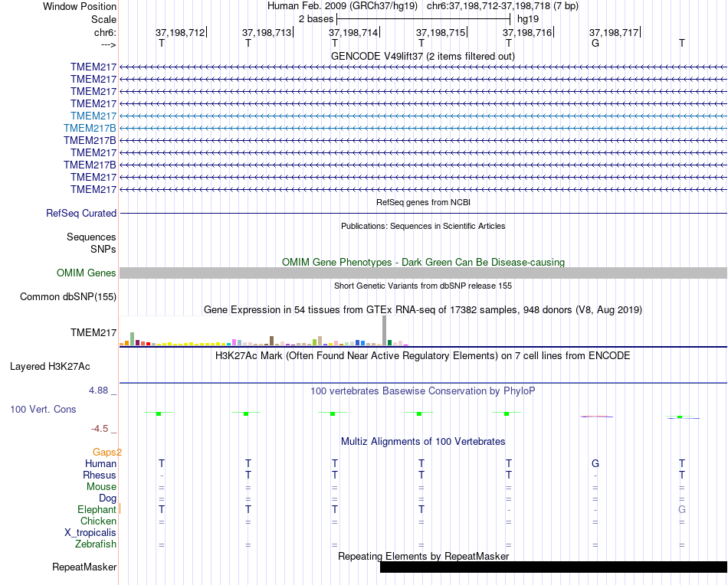Click the Mouse species label
This screenshot has width=728, height=585.
tap(101, 487)
